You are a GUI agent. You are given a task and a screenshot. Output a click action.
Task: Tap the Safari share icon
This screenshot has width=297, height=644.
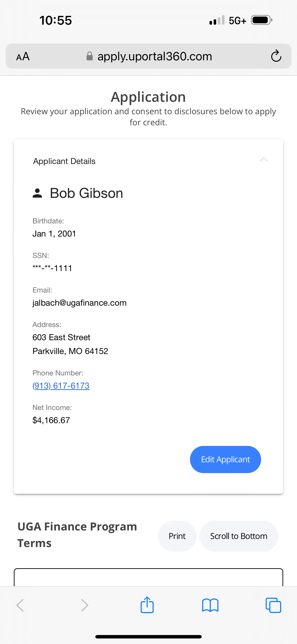(147, 605)
